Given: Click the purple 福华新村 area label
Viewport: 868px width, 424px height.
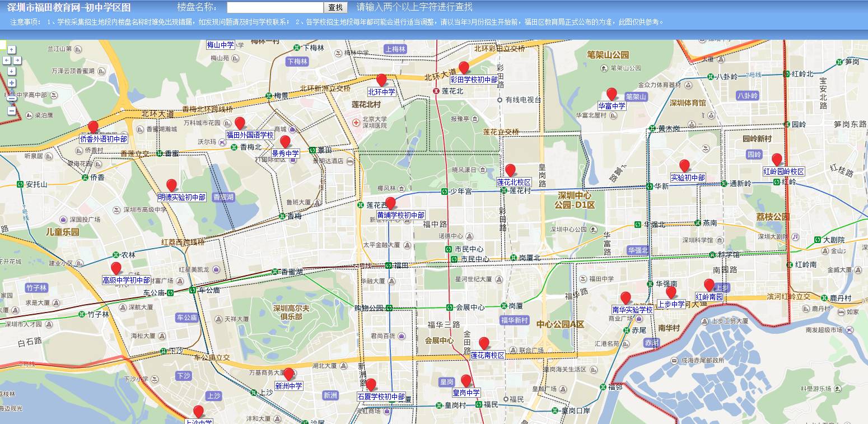Looking at the screenshot, I should tap(515, 320).
